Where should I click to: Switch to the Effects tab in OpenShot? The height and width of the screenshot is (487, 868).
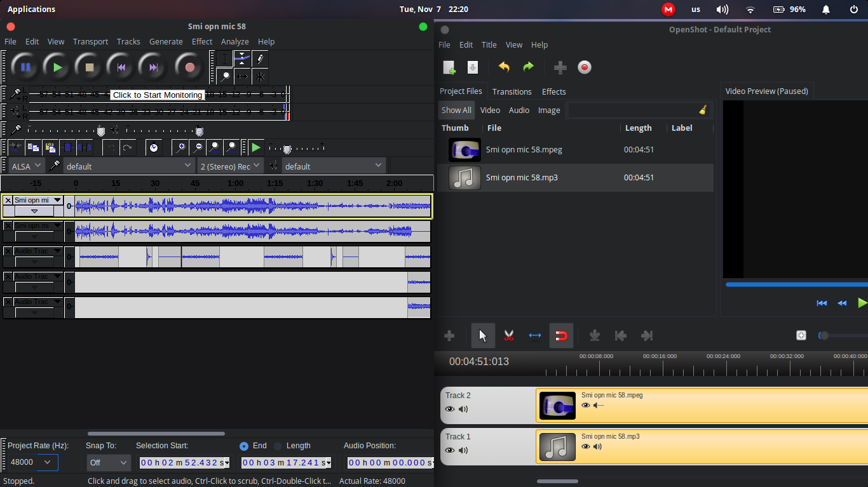(x=553, y=91)
